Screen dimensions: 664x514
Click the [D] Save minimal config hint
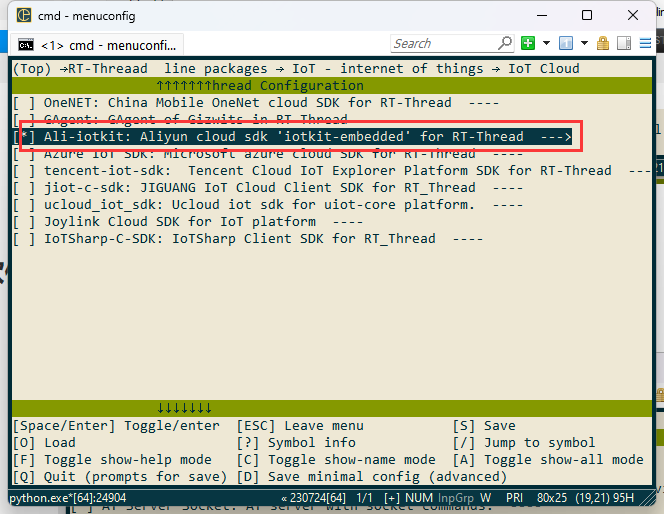point(372,476)
